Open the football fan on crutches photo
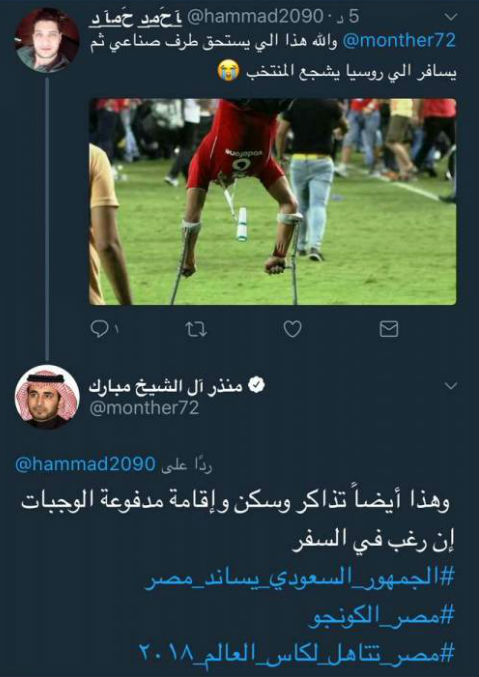This screenshot has height=677, width=479. 273,202
